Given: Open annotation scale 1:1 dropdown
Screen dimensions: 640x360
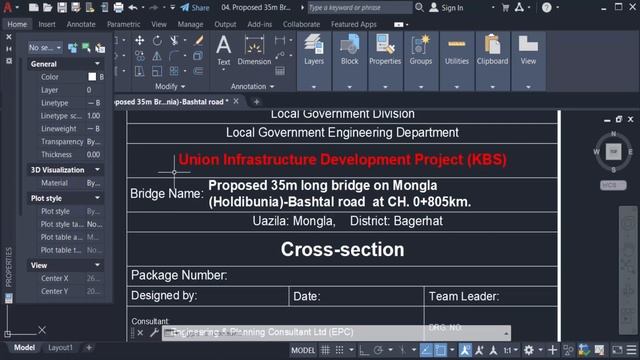Looking at the screenshot, I should tap(510, 350).
